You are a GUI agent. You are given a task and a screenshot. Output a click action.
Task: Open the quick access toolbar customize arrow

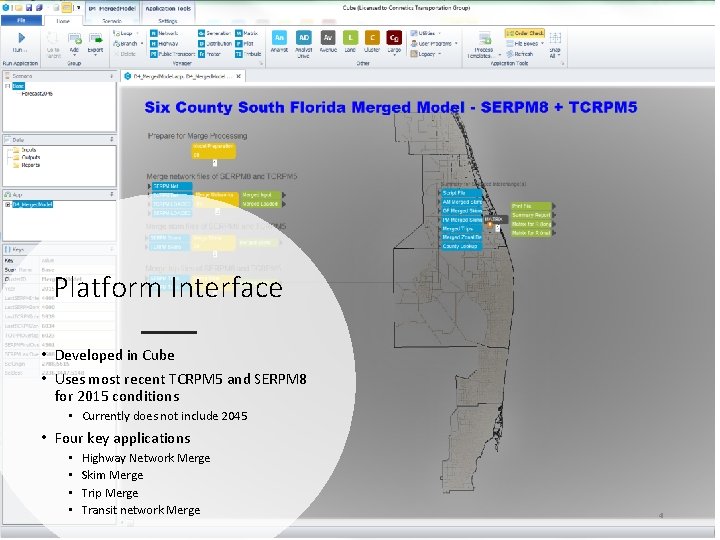pos(79,8)
